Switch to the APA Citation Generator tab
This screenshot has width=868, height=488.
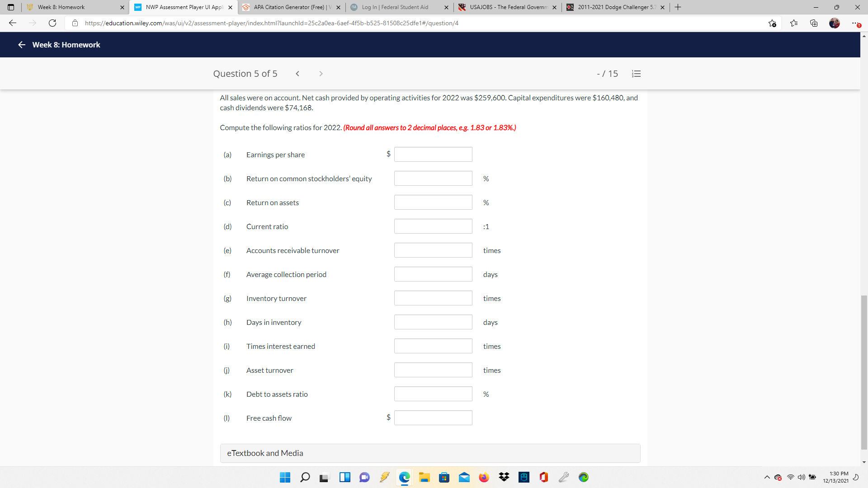[289, 7]
